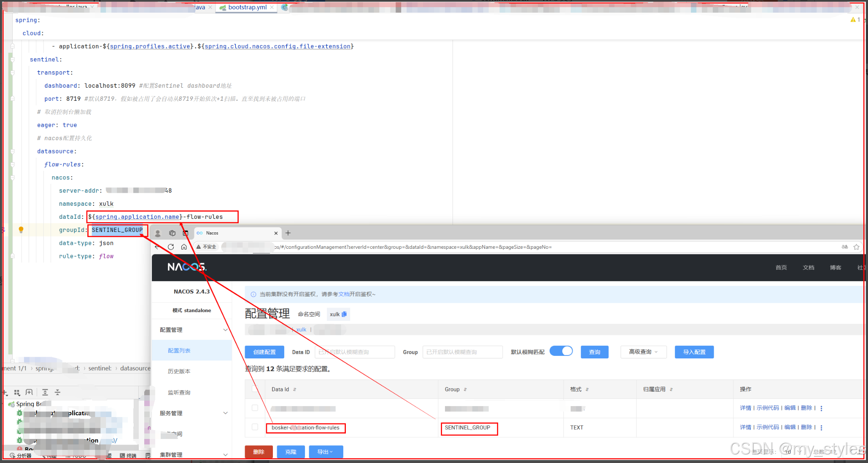Click the 创建配置 create configuration button
Screen dimensions: 868x463
(264, 352)
